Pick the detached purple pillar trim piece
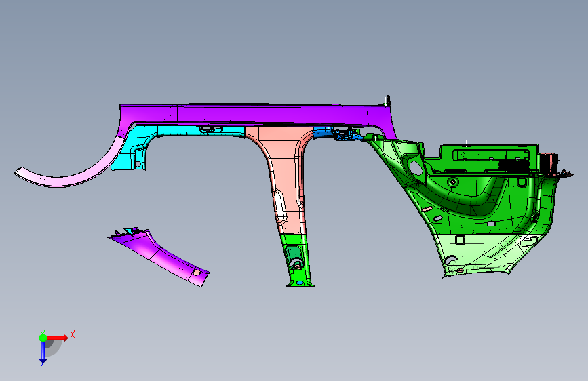The image size is (588, 381). 159,256
